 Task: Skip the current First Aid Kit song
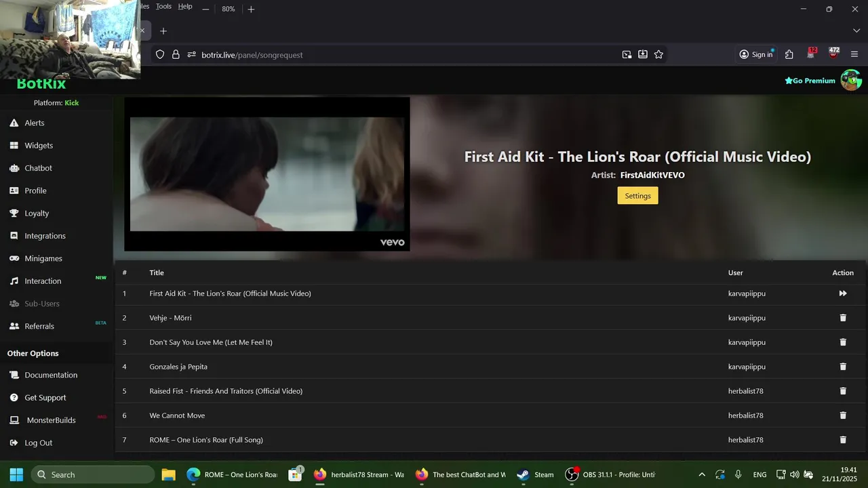[x=843, y=293]
